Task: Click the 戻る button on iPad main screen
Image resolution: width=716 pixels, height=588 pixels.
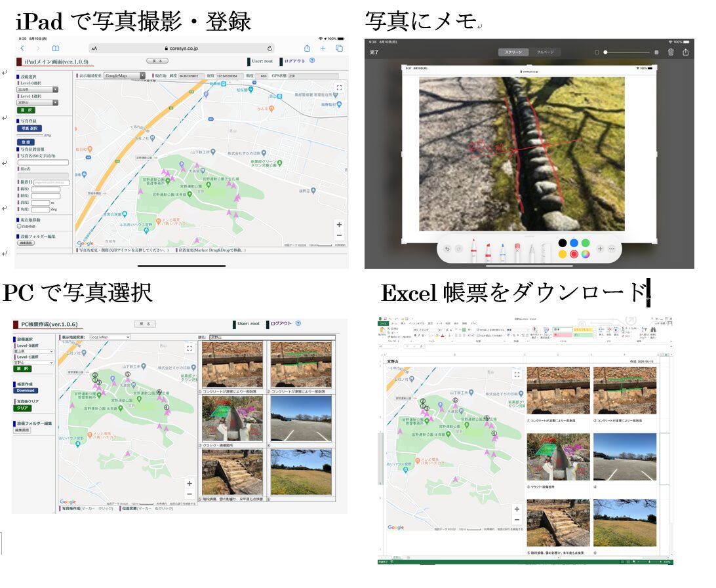Action: pyautogui.click(x=157, y=61)
